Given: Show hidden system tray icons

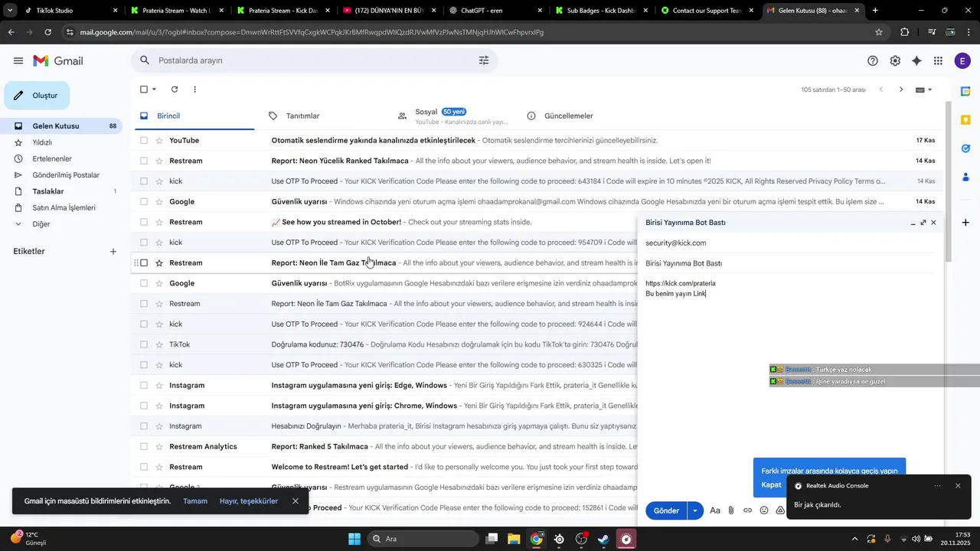Looking at the screenshot, I should coord(854,539).
